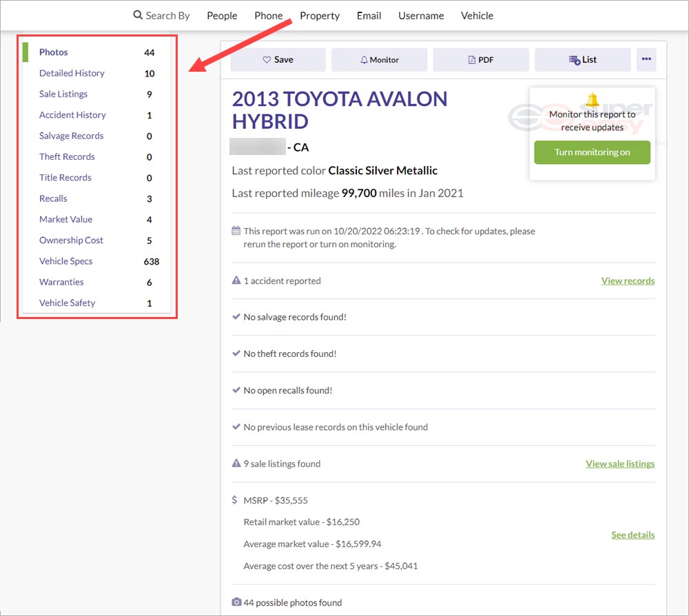
Task: Go to Market Value section
Action: pyautogui.click(x=65, y=219)
